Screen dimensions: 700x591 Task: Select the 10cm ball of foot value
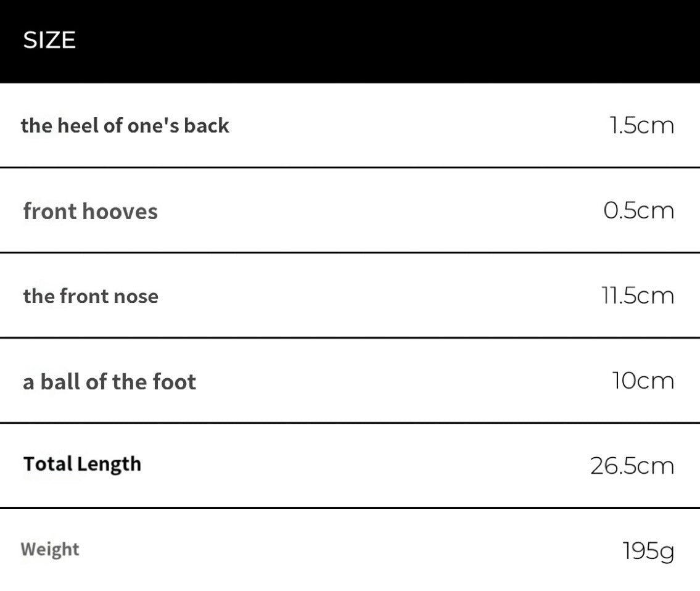click(x=643, y=381)
